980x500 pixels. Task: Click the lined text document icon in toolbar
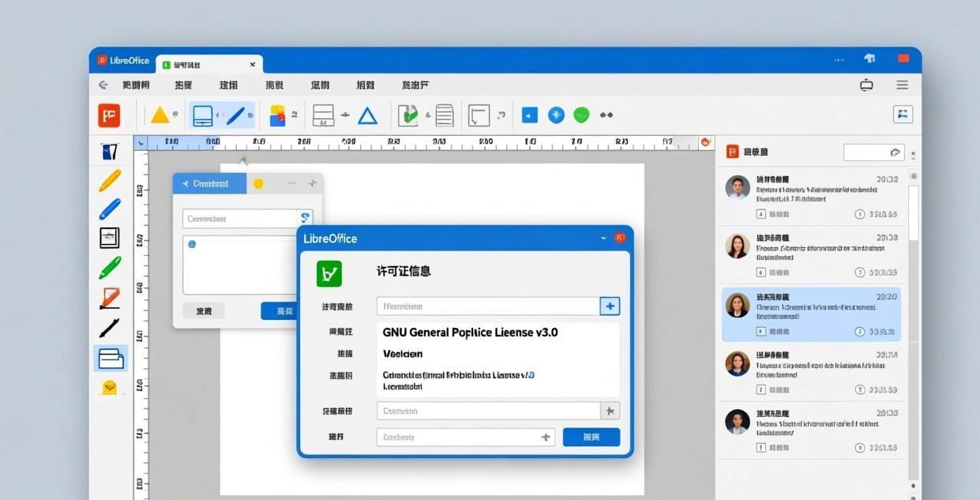(445, 115)
